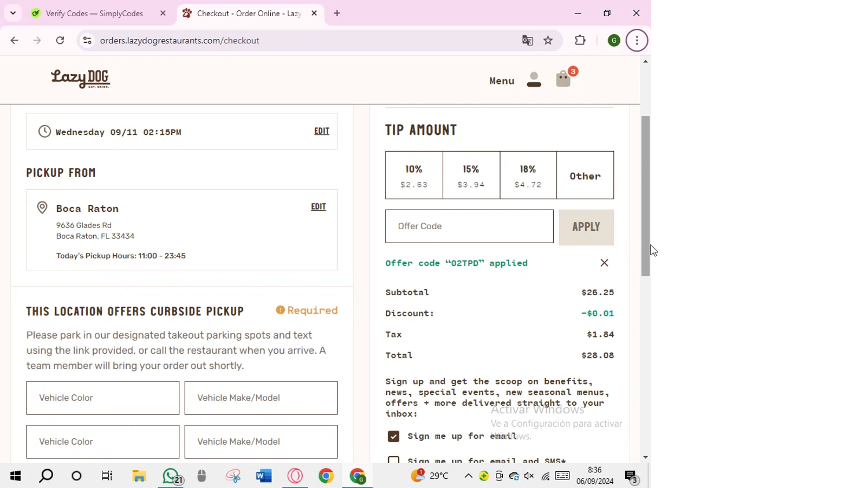Reload the checkout page
868x488 pixels.
[x=60, y=41]
